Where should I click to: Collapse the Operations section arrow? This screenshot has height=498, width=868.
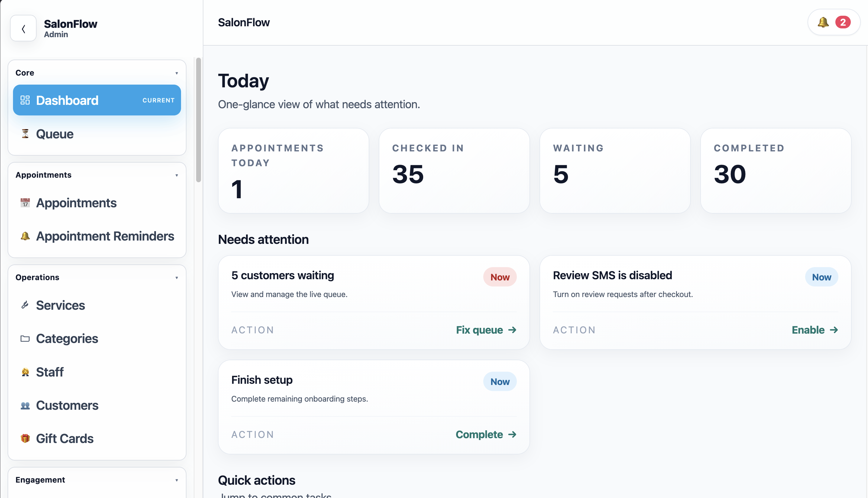coord(177,278)
